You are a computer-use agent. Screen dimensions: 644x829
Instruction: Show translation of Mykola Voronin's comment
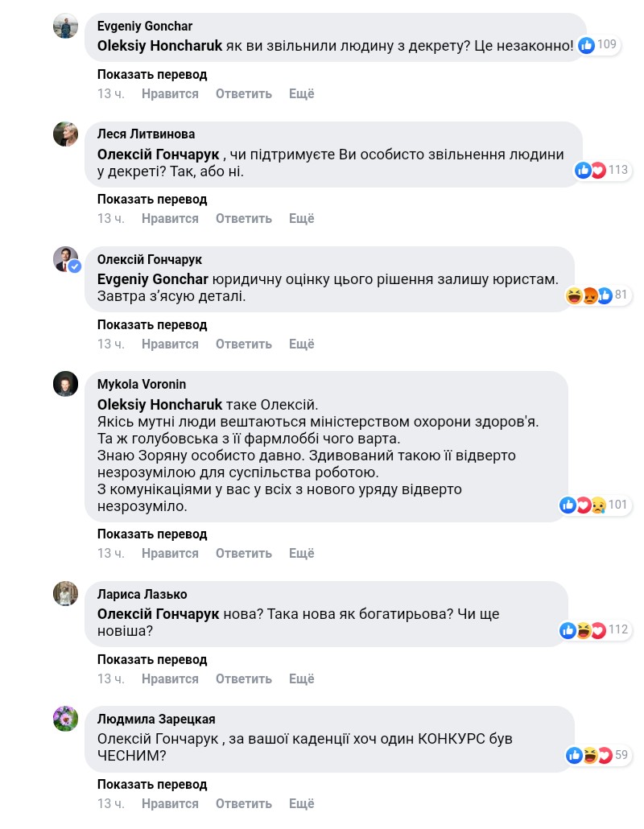point(152,534)
